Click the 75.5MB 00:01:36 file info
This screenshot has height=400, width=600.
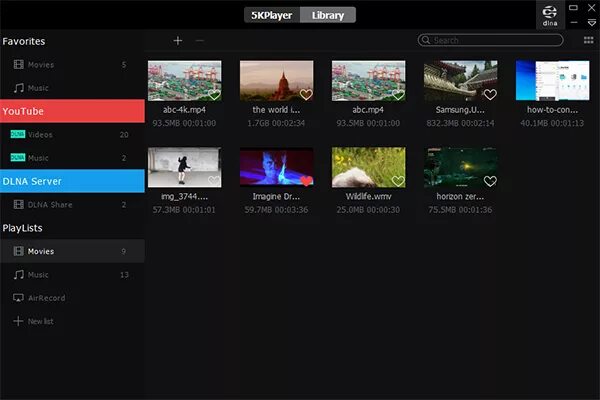(460, 210)
